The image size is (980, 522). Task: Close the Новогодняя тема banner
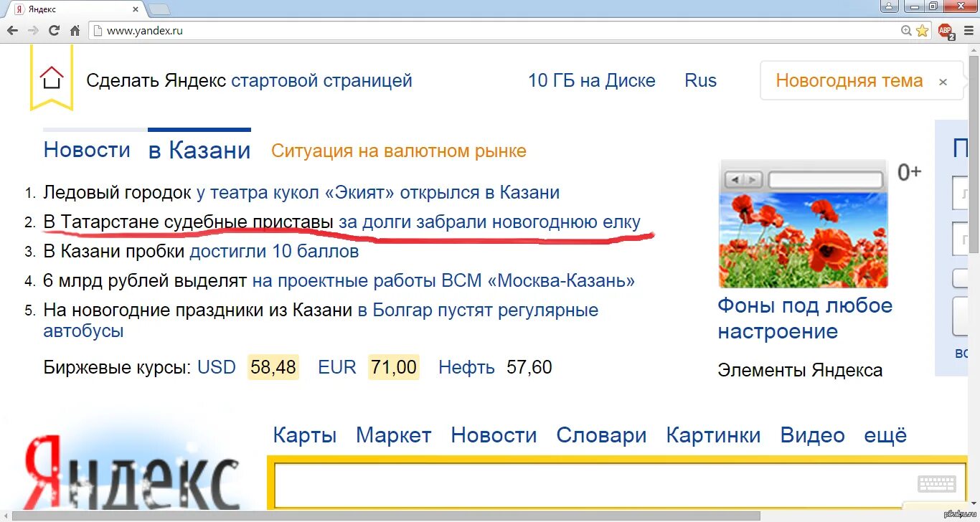click(x=943, y=82)
